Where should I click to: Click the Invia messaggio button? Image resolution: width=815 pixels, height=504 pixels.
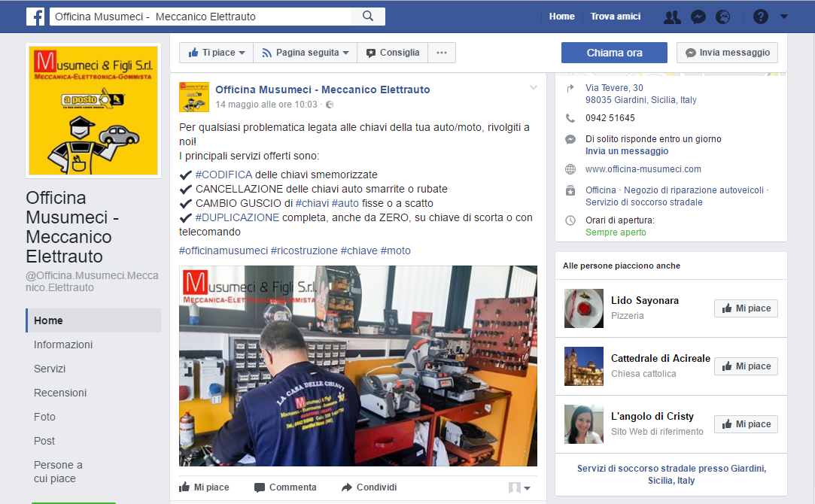(727, 53)
